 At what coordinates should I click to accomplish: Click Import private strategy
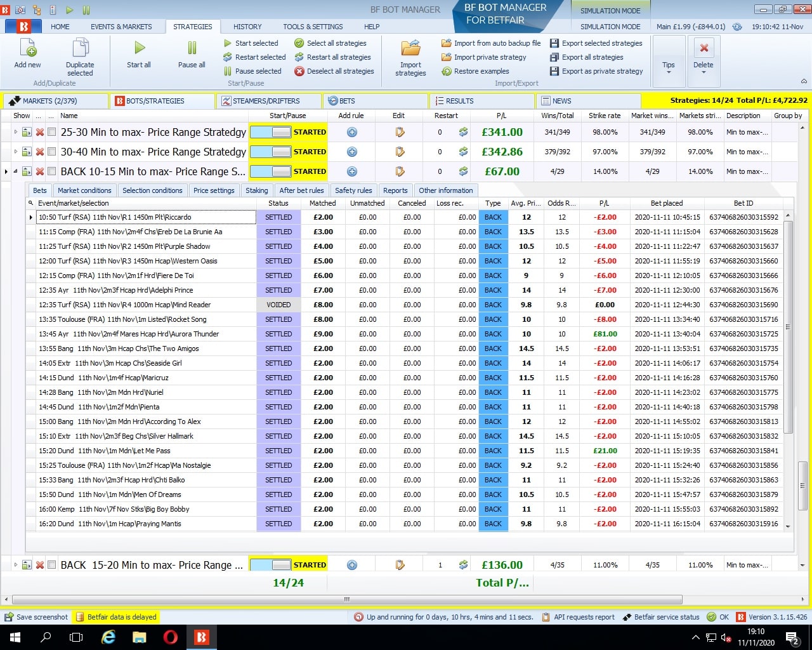484,57
